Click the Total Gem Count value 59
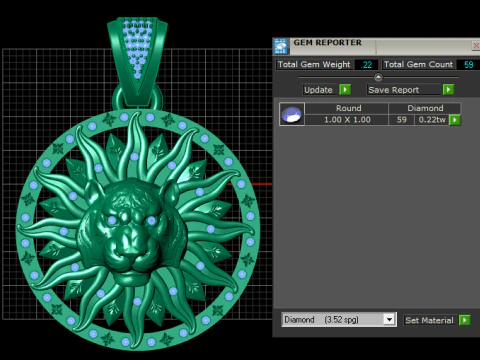This screenshot has width=480, height=360. click(468, 65)
